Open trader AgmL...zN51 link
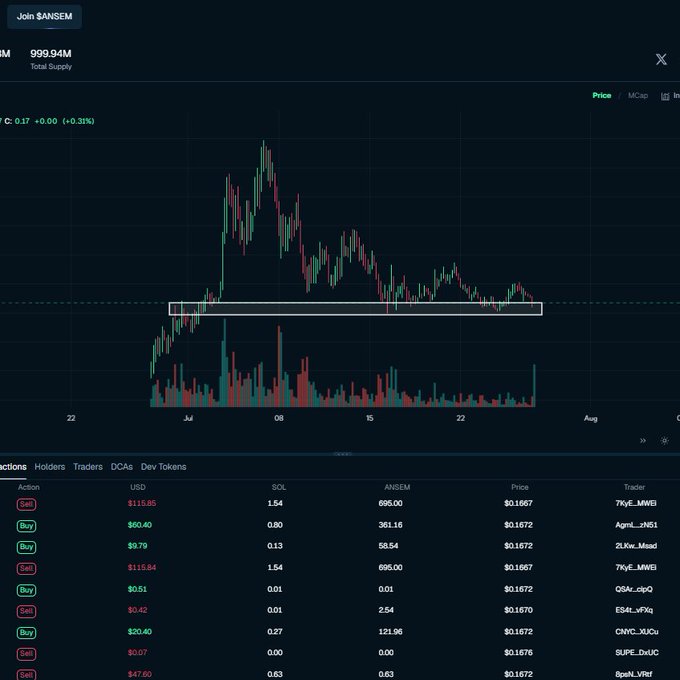 (636, 525)
